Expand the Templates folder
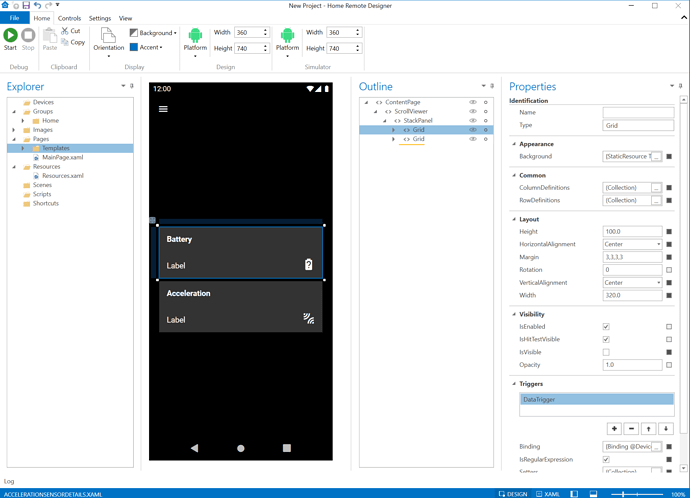The height and width of the screenshot is (498, 690). click(23, 148)
